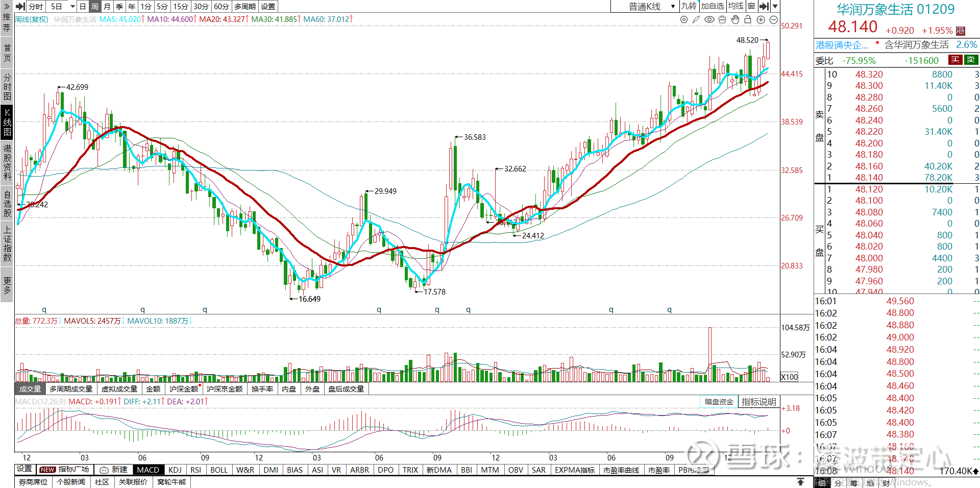The height and width of the screenshot is (488, 980).
Task: Open 窝轮牛熊 bottom tab
Action: tap(171, 482)
